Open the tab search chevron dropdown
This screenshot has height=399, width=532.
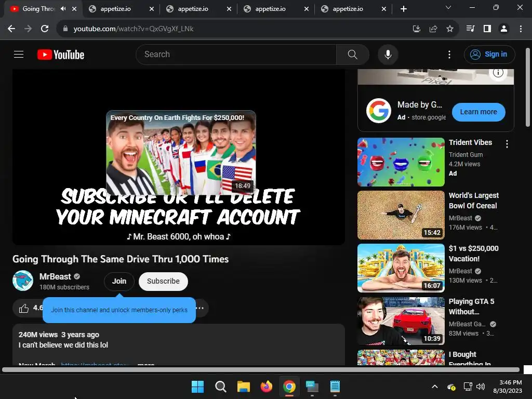[448, 7]
